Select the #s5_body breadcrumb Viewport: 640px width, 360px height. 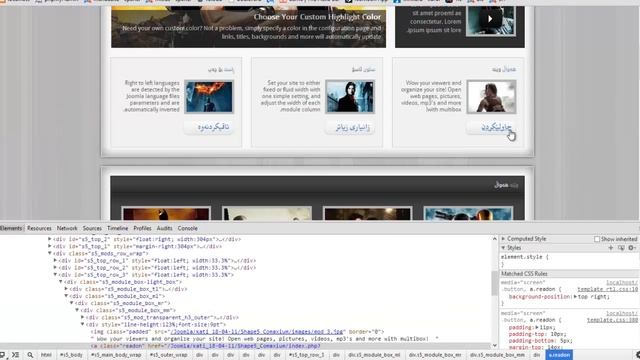pyautogui.click(x=71, y=355)
